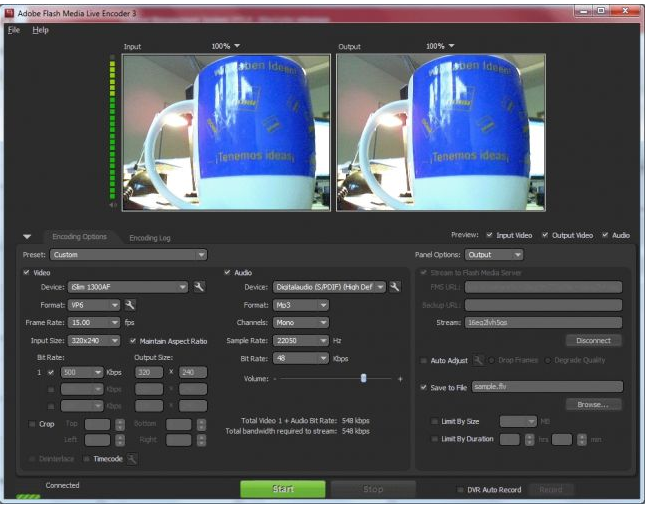Click the Browse button

(x=593, y=404)
